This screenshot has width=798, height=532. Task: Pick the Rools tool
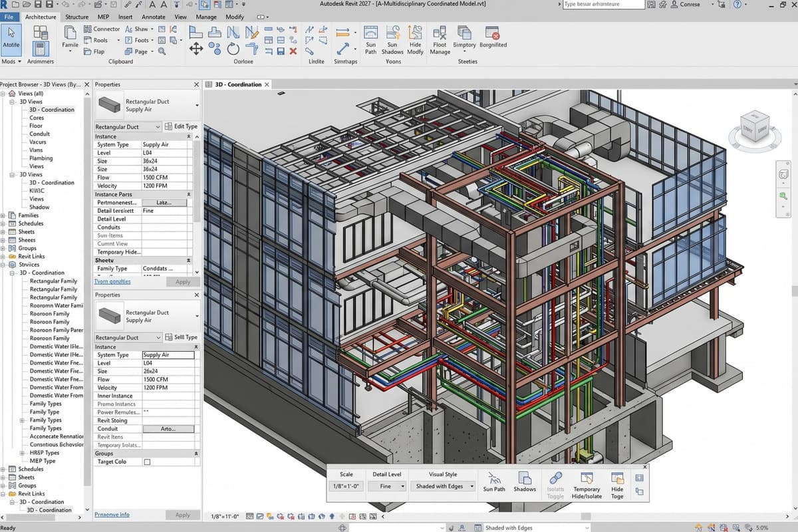[x=96, y=40]
